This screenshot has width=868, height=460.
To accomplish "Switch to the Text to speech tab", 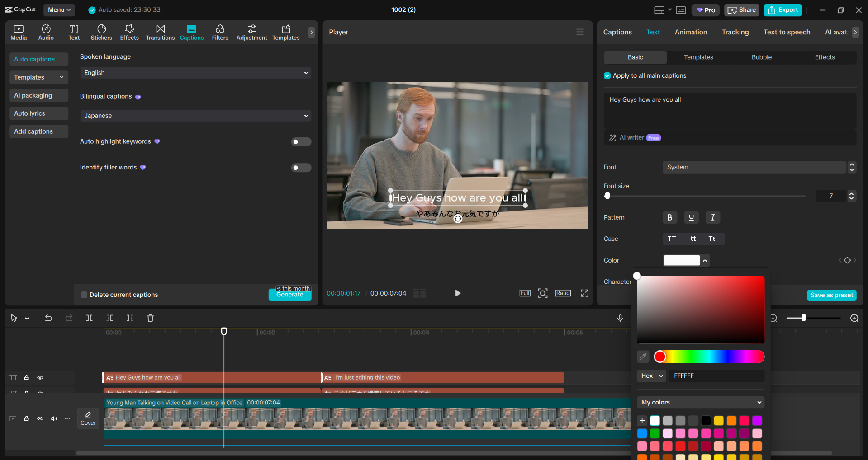I will coord(787,32).
